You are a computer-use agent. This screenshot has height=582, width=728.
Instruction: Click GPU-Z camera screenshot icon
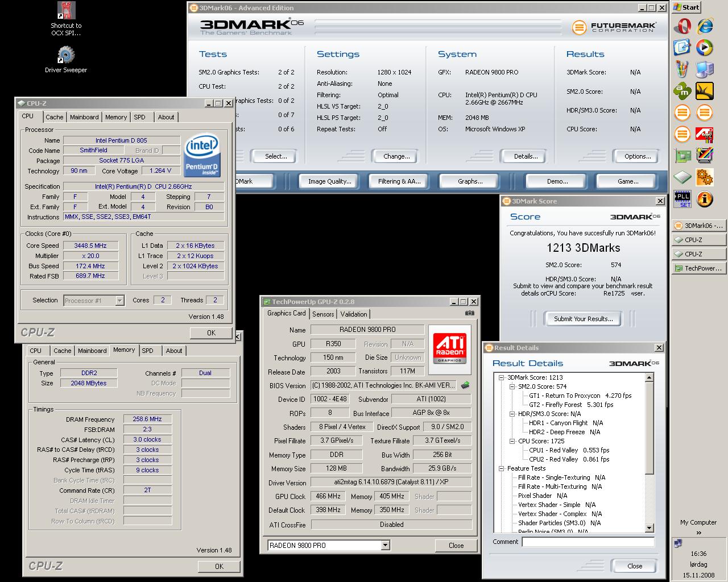tap(469, 313)
